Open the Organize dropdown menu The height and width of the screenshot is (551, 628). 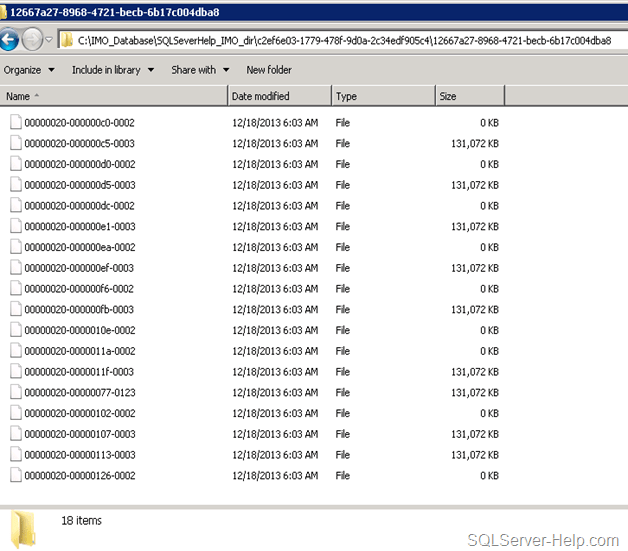tap(28, 70)
